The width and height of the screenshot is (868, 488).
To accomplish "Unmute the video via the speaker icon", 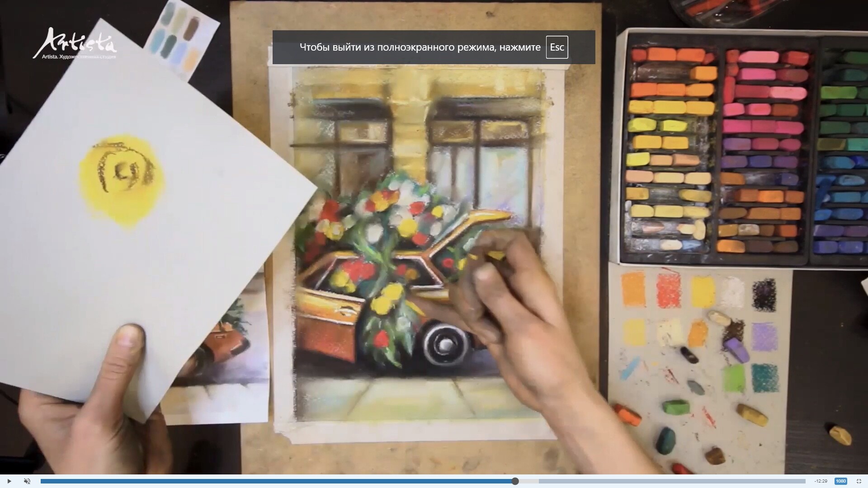I will 27,481.
